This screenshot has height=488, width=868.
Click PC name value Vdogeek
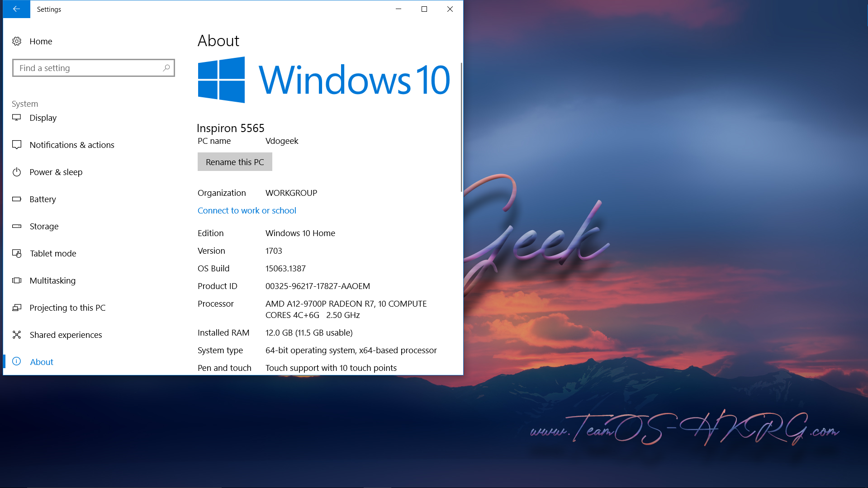pos(282,141)
